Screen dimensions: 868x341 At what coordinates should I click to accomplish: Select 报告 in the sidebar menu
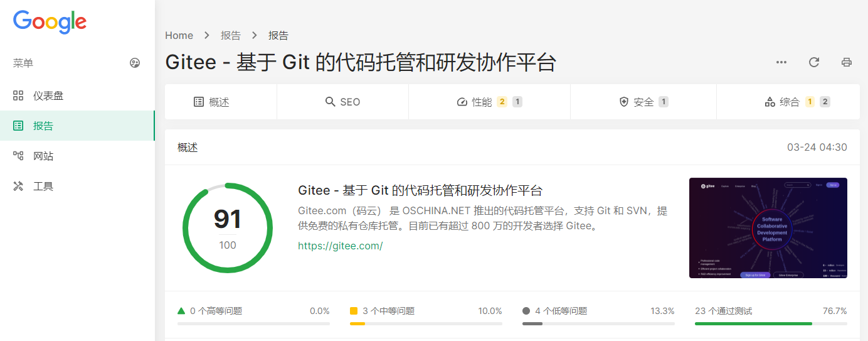click(x=77, y=126)
